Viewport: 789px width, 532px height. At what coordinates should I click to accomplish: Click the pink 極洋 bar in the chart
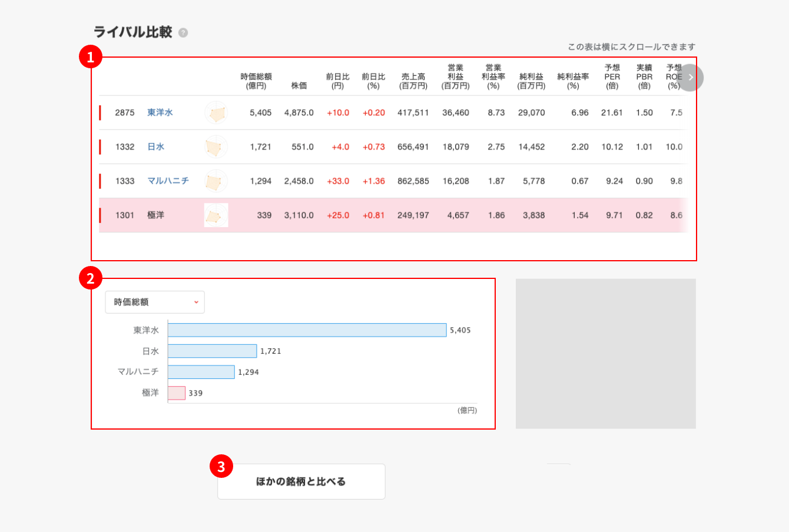point(177,393)
